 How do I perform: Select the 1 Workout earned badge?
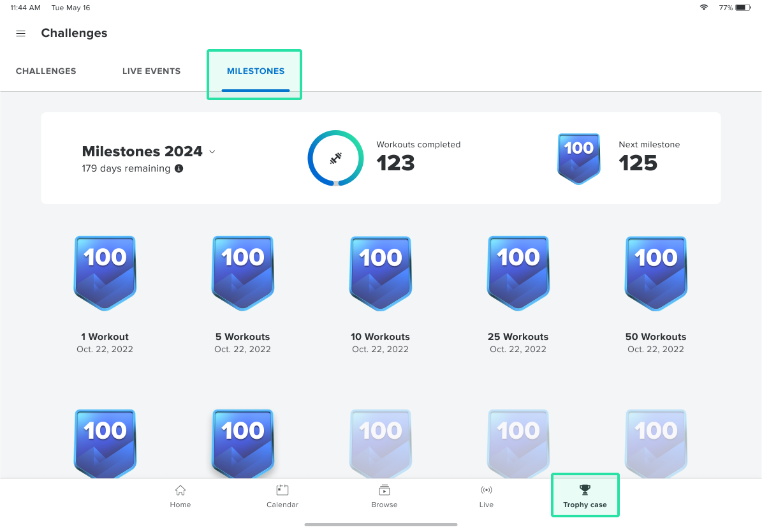coord(105,273)
